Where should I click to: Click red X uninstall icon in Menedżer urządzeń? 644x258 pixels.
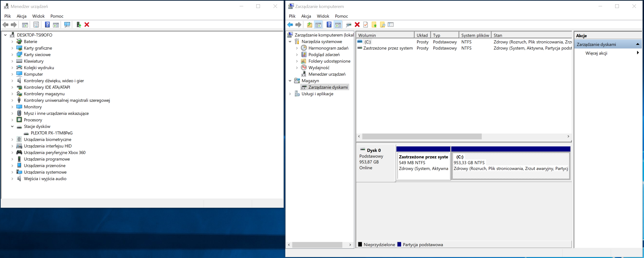[87, 25]
